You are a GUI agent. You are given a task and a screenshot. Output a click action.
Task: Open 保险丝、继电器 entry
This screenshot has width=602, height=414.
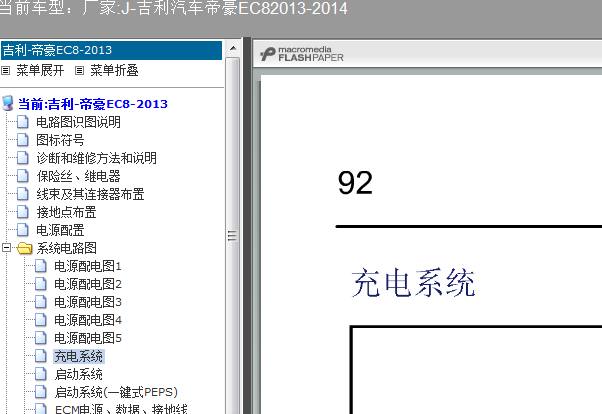(78, 176)
